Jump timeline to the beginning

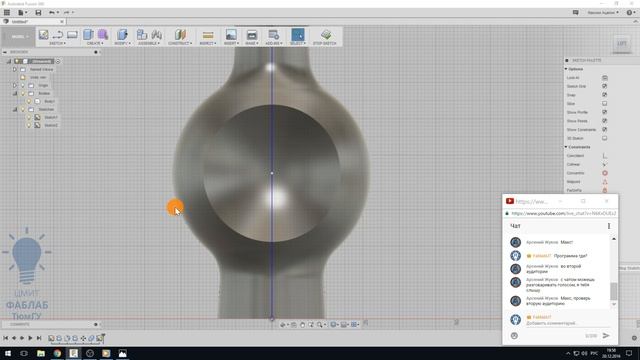click(5, 338)
